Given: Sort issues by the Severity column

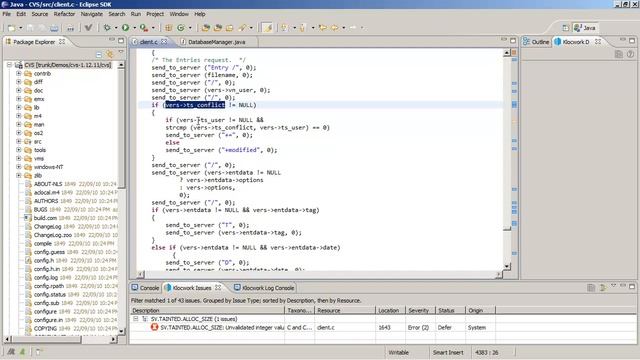Looking at the screenshot, I should pyautogui.click(x=420, y=311).
